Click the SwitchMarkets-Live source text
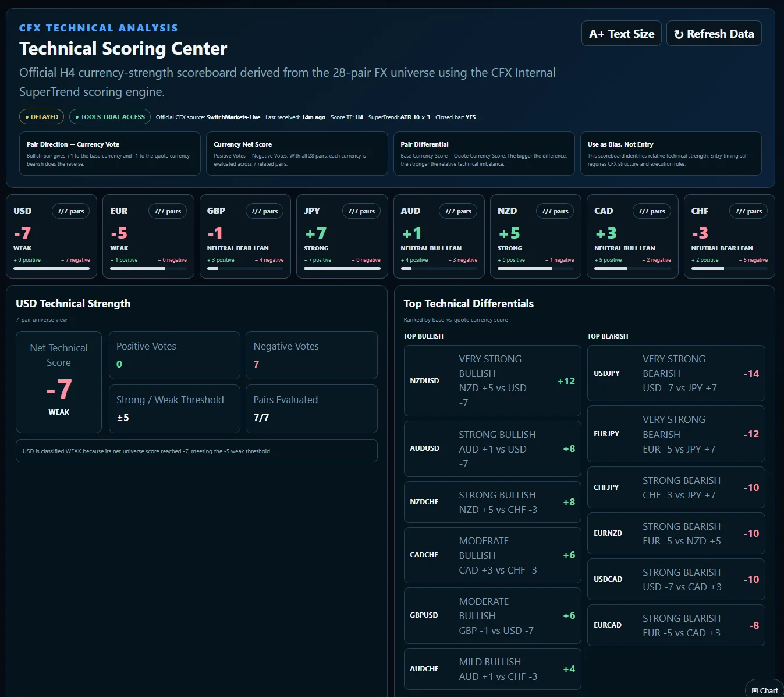Screen dimensions: 784x698 click(233, 117)
